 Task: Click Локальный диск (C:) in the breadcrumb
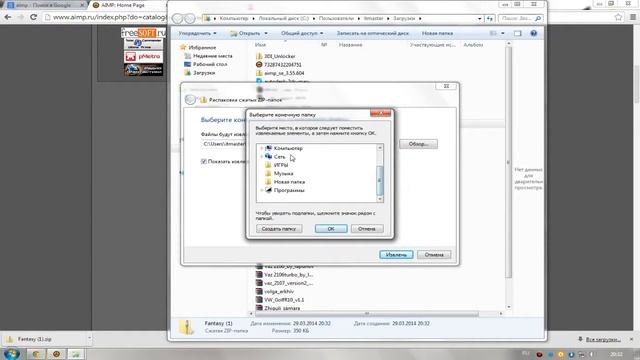(x=283, y=18)
